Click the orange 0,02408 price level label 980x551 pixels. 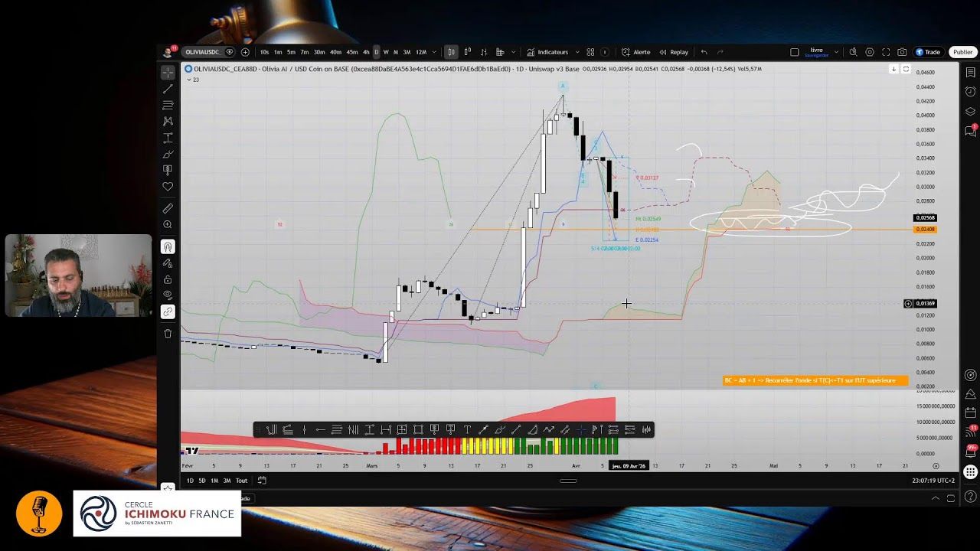click(x=925, y=229)
